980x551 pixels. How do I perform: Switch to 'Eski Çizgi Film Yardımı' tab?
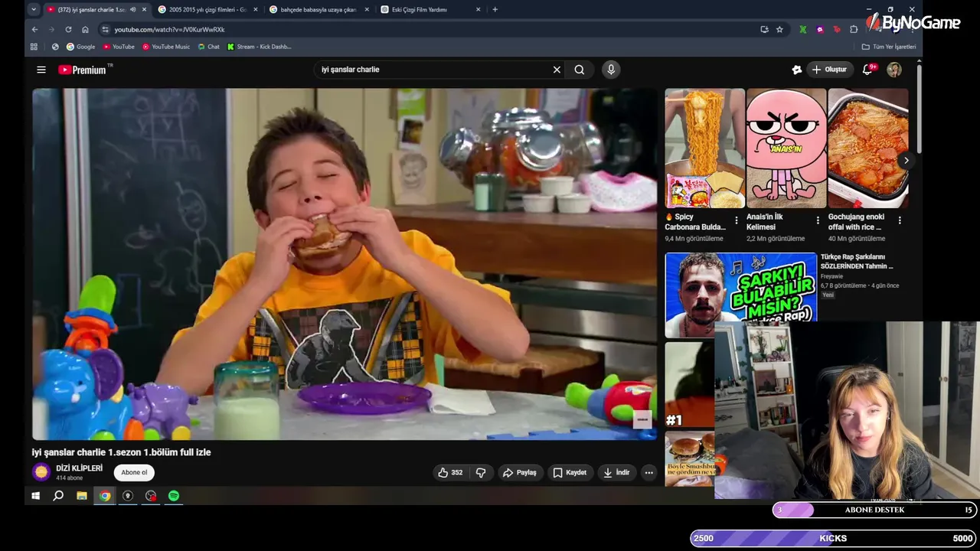(430, 10)
